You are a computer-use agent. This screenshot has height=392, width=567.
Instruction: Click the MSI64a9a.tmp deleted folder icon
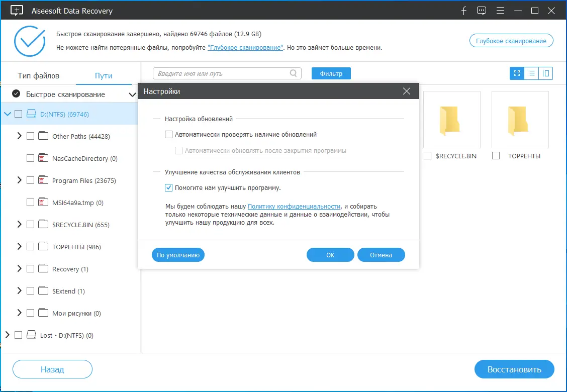click(43, 202)
